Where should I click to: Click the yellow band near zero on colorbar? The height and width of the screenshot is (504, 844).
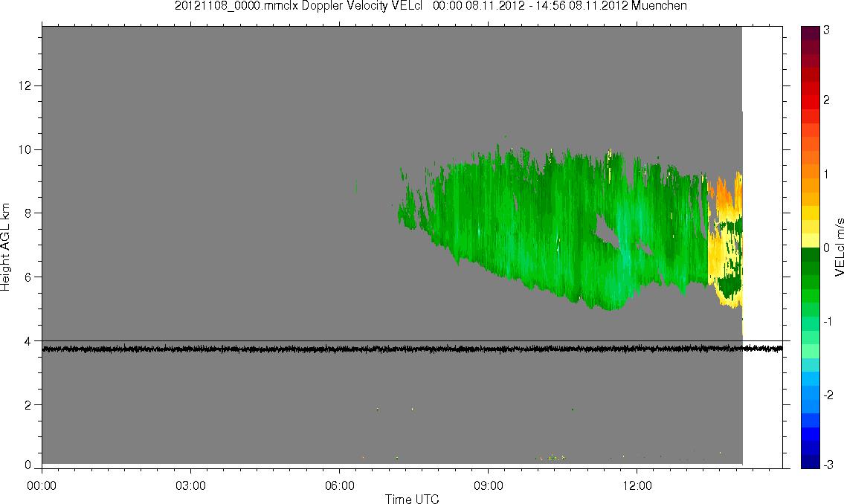pos(811,240)
